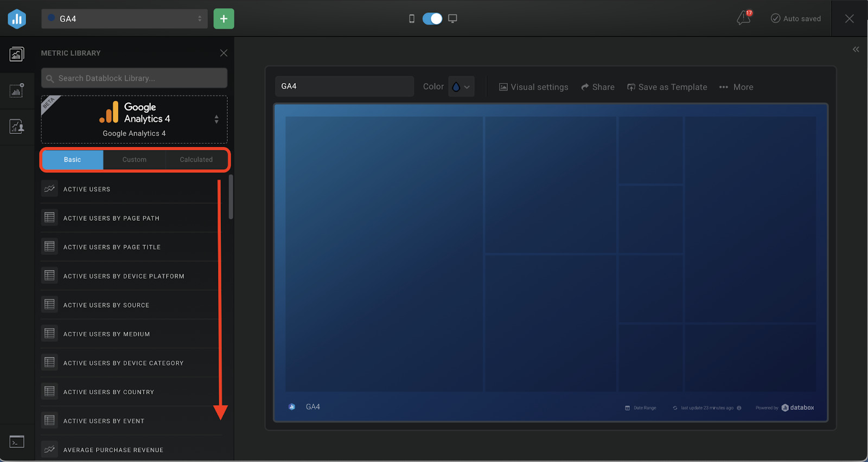The width and height of the screenshot is (868, 462).
Task: Select the mobile view icon
Action: [412, 19]
